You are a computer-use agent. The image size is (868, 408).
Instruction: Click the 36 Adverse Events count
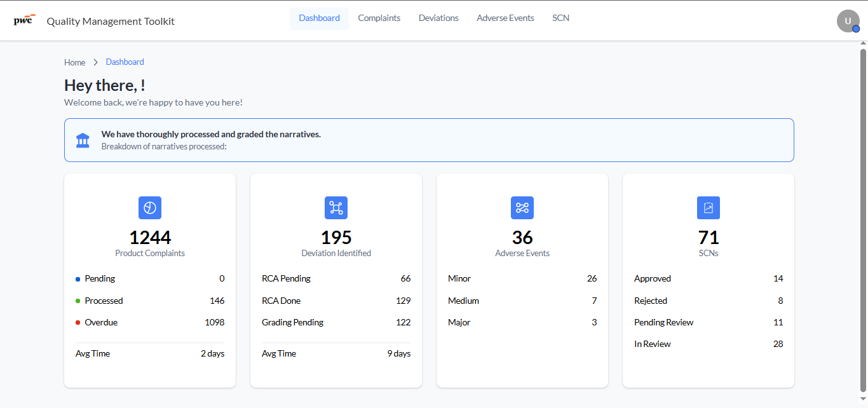[x=522, y=238]
